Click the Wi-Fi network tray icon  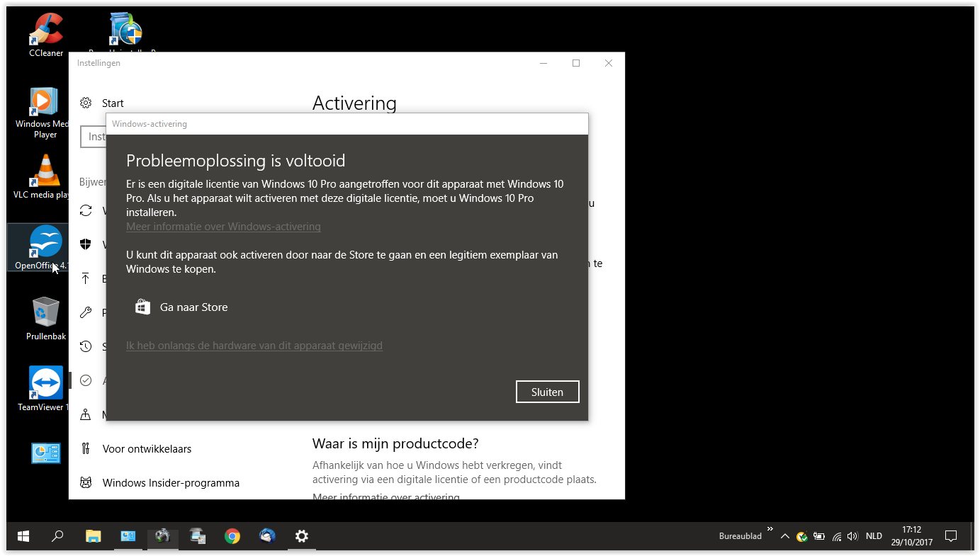click(837, 536)
